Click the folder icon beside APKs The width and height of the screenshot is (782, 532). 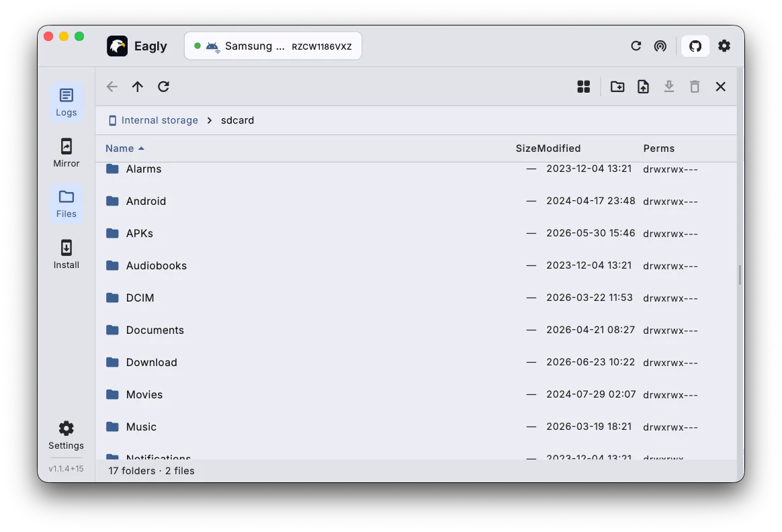[x=113, y=233]
